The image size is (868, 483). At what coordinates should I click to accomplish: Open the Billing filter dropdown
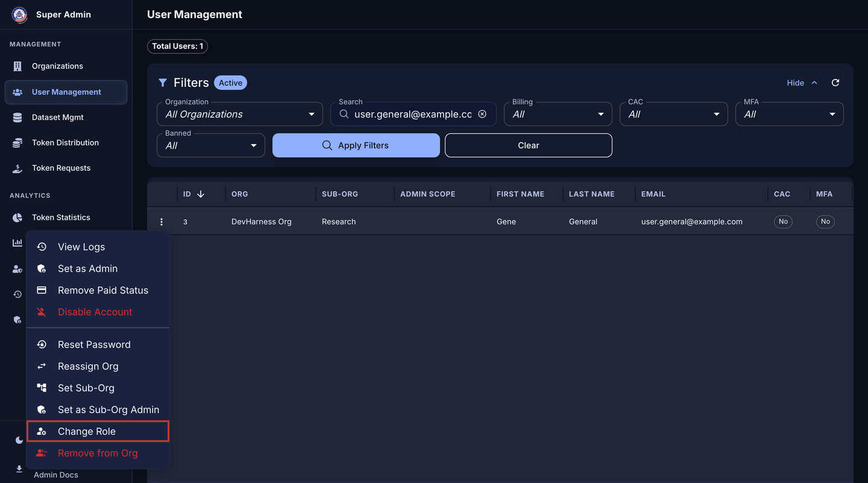click(x=558, y=114)
